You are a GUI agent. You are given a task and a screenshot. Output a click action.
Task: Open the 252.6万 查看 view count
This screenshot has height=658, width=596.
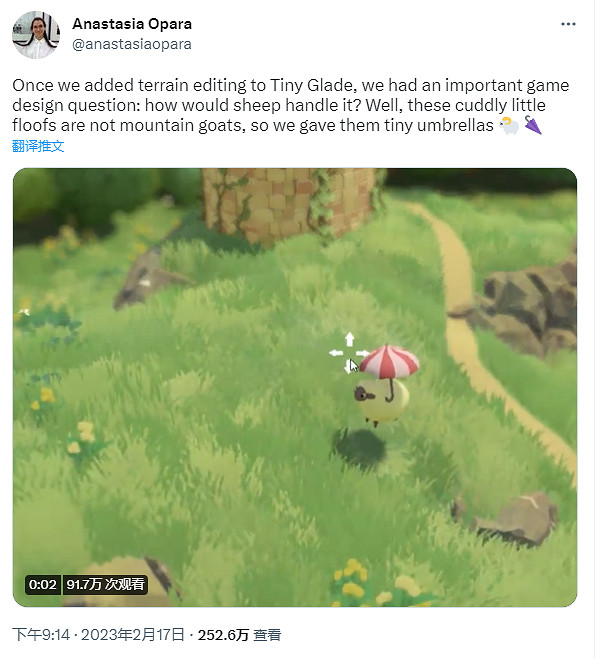(x=239, y=634)
